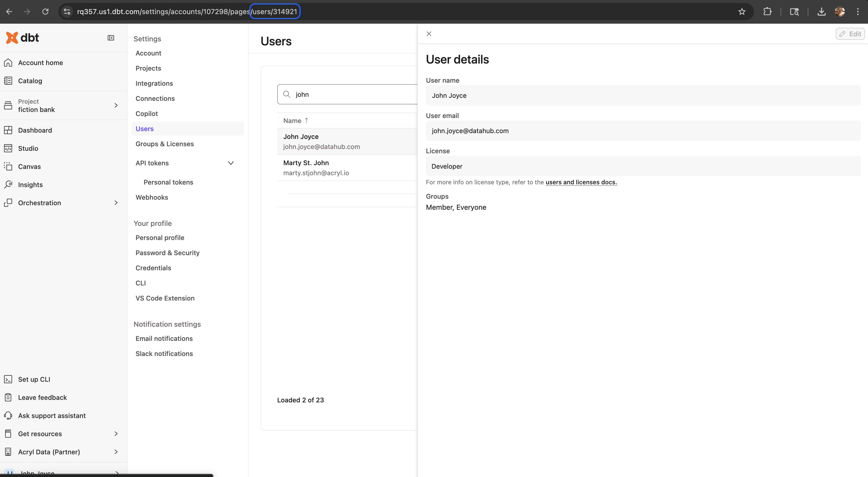The width and height of the screenshot is (868, 477).
Task: Click the Studio code icon
Action: coord(8,148)
